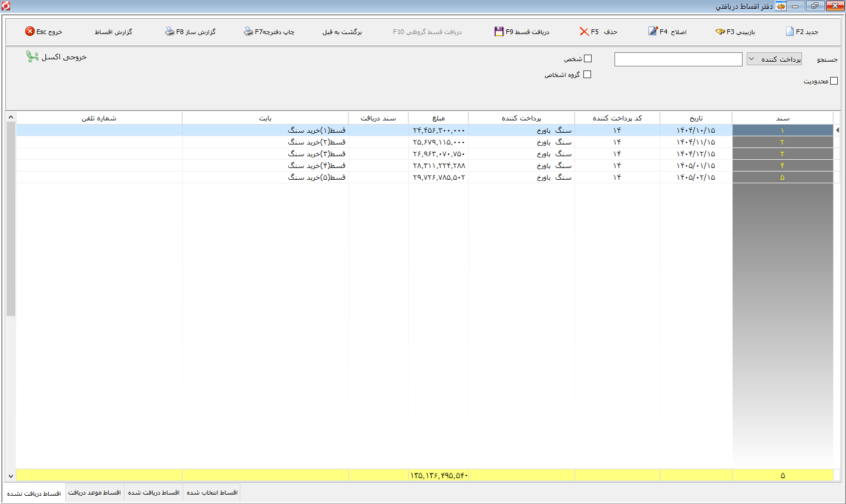The image size is (846, 504).
Task: Click the شماره تلفن column header
Action: point(99,118)
